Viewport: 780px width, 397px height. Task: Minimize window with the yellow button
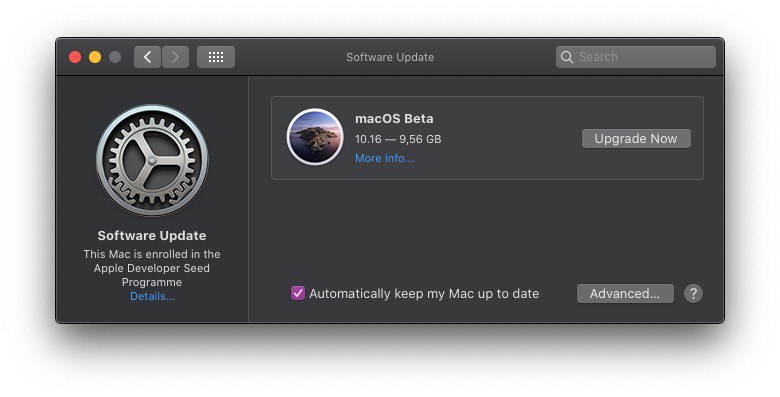[95, 57]
